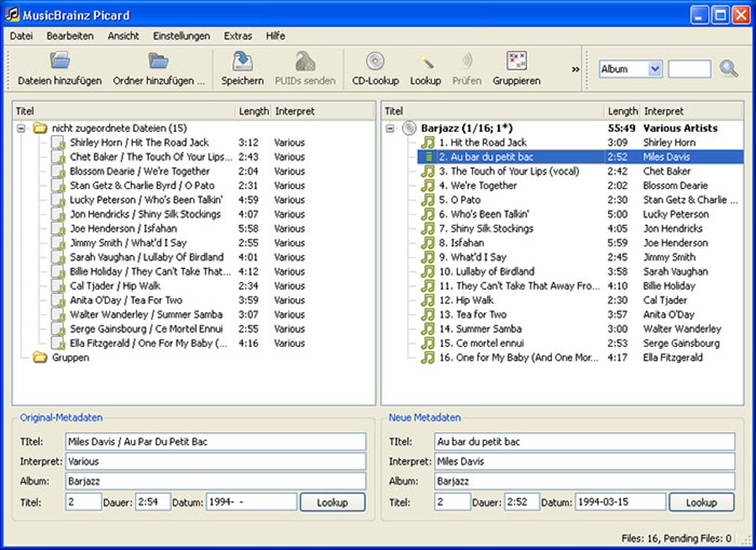Expand the toolbar overflow chevron
Image resolution: width=756 pixels, height=550 pixels.
tap(575, 69)
